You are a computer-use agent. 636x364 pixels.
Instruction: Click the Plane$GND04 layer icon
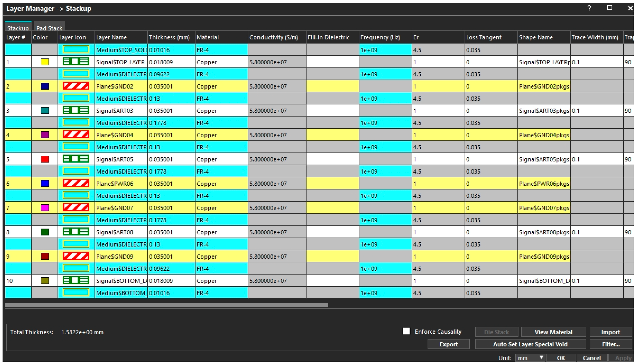click(x=76, y=134)
